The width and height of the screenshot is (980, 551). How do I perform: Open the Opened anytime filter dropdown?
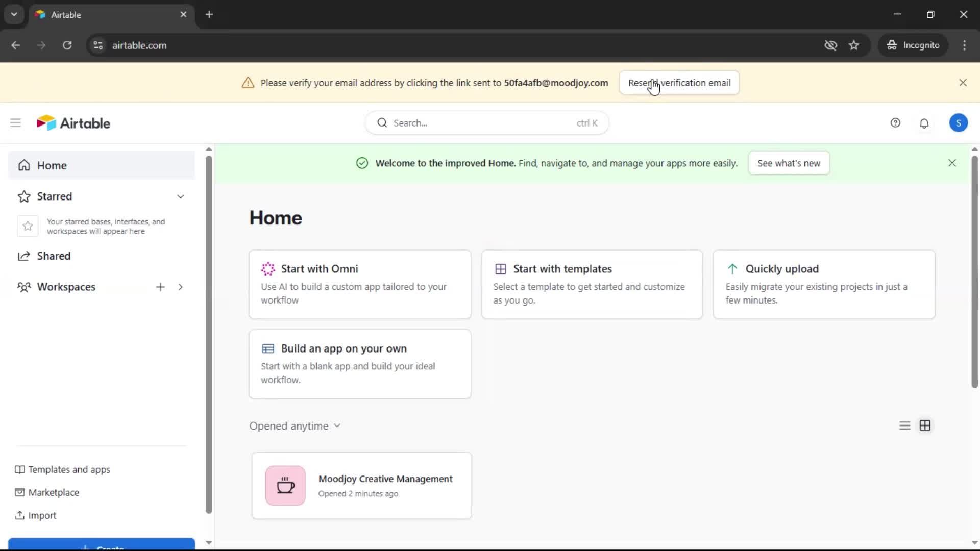pos(295,426)
